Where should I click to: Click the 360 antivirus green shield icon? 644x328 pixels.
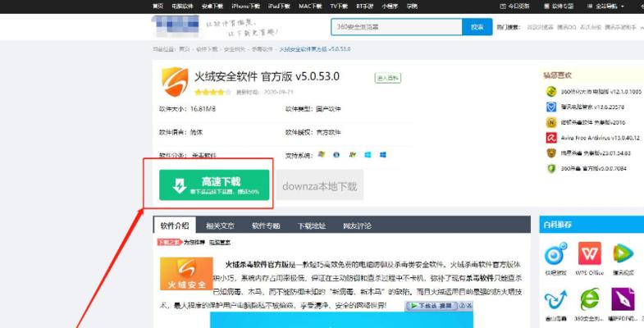(x=550, y=168)
